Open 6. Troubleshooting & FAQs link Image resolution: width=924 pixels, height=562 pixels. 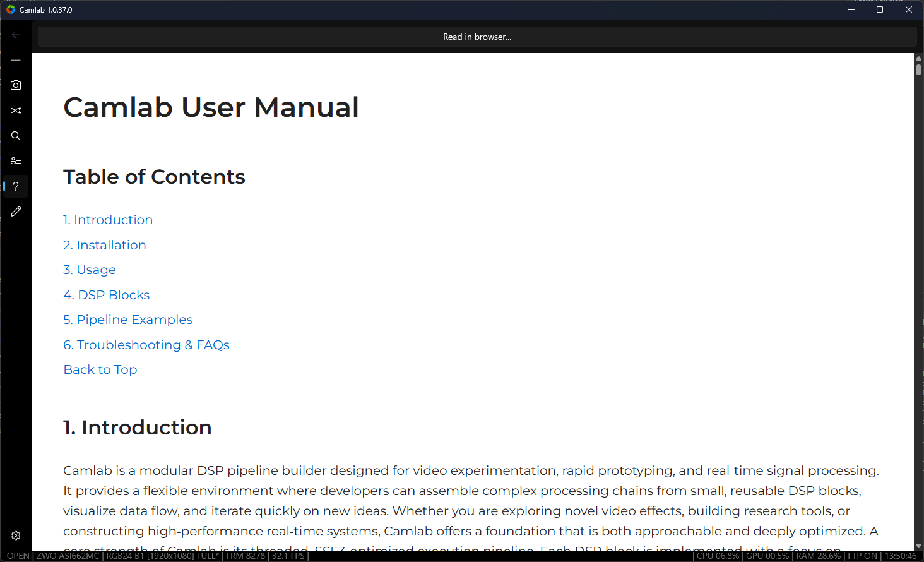pyautogui.click(x=146, y=345)
